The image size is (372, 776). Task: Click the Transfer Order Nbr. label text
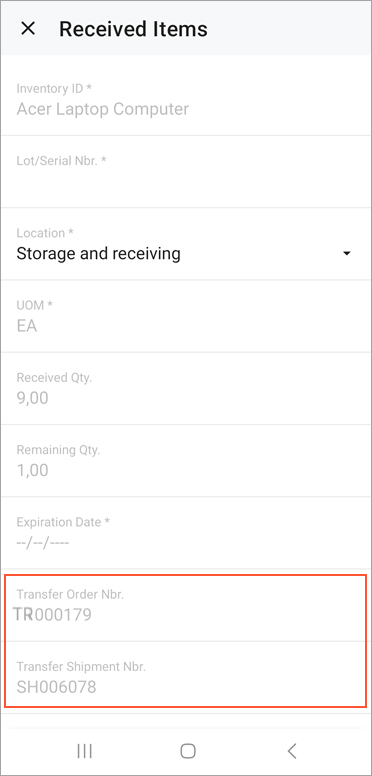click(70, 594)
